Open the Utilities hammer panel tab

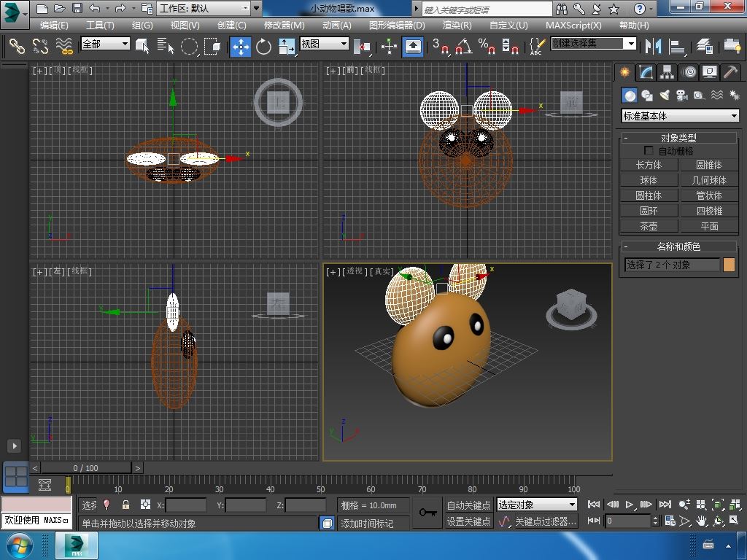[730, 72]
